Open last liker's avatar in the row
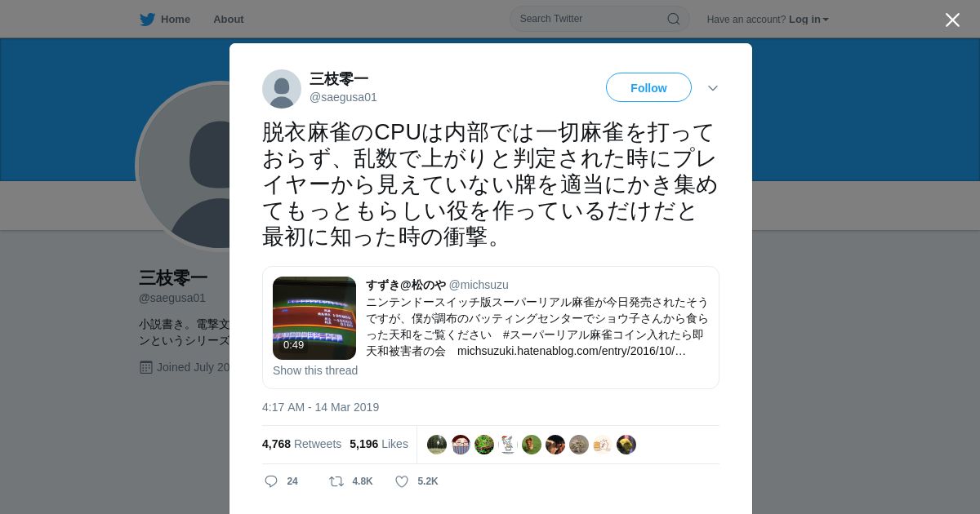Viewport: 980px width, 514px height. click(626, 445)
